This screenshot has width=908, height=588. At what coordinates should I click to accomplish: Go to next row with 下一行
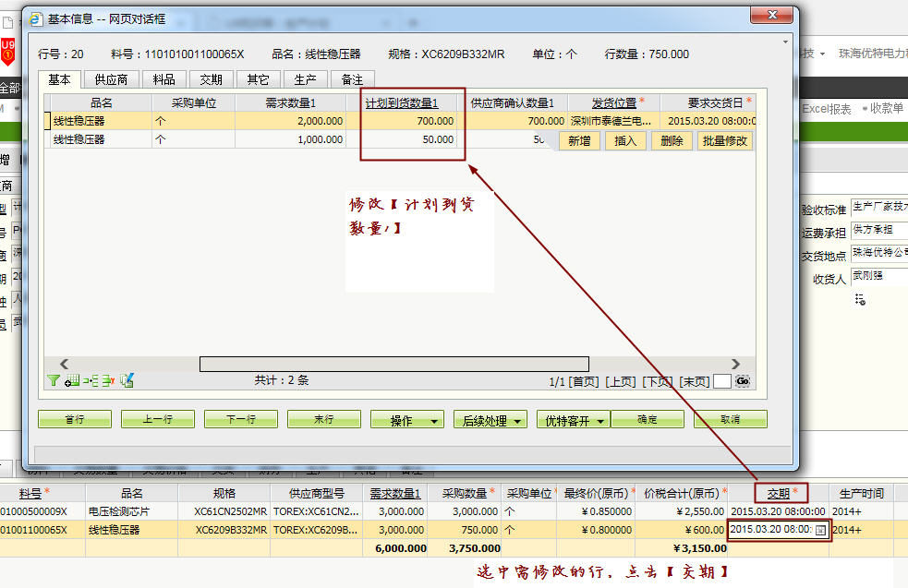tap(241, 419)
